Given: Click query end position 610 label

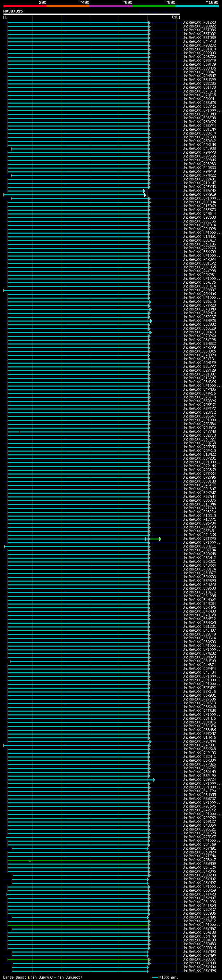Looking at the screenshot, I should (x=175, y=17).
